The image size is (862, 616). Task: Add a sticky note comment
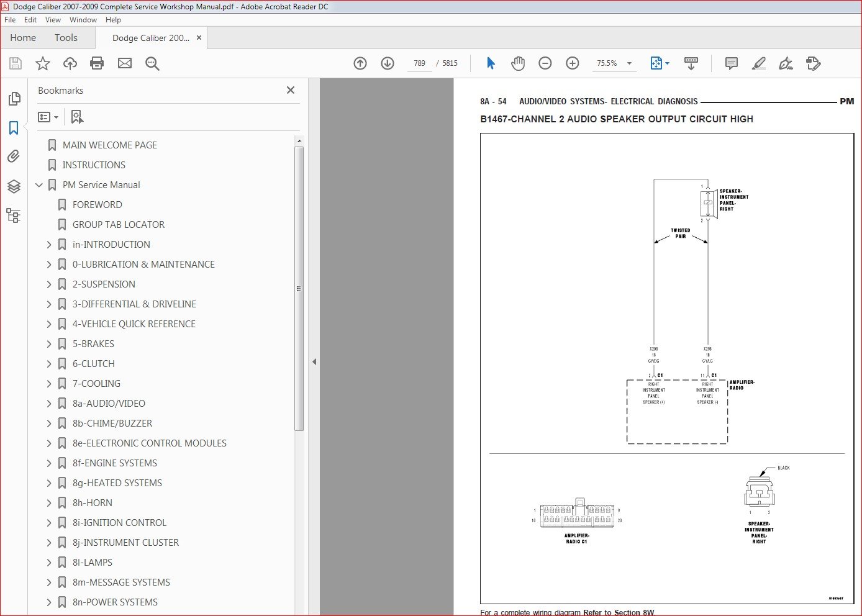pyautogui.click(x=732, y=63)
